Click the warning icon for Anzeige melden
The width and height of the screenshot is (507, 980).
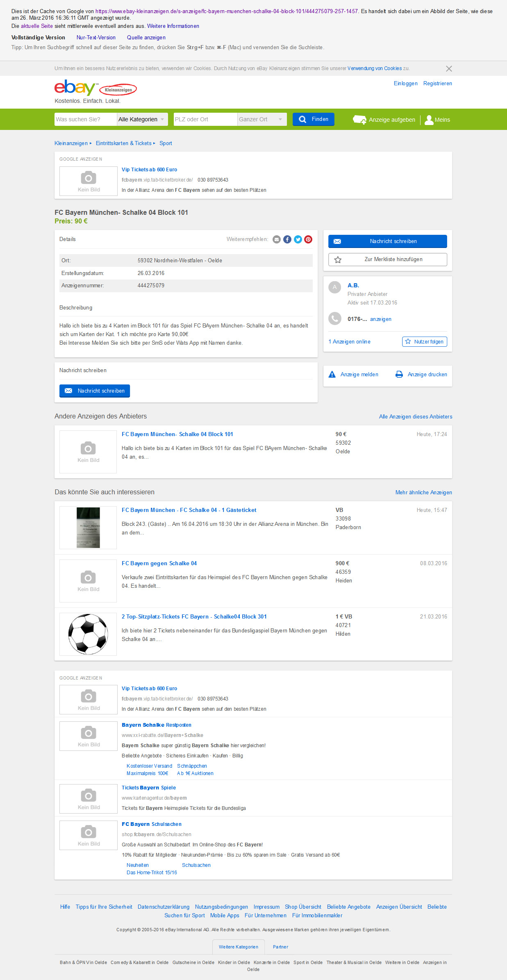(x=332, y=374)
